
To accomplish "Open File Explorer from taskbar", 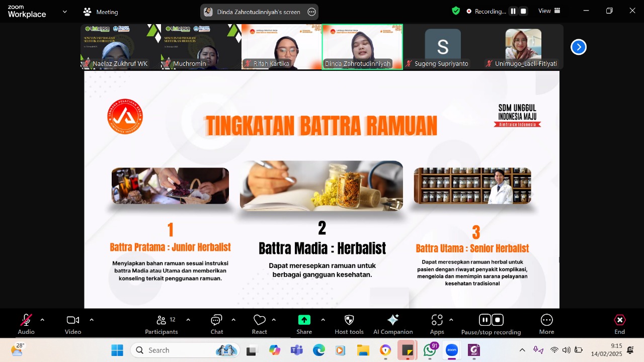I will [363, 350].
